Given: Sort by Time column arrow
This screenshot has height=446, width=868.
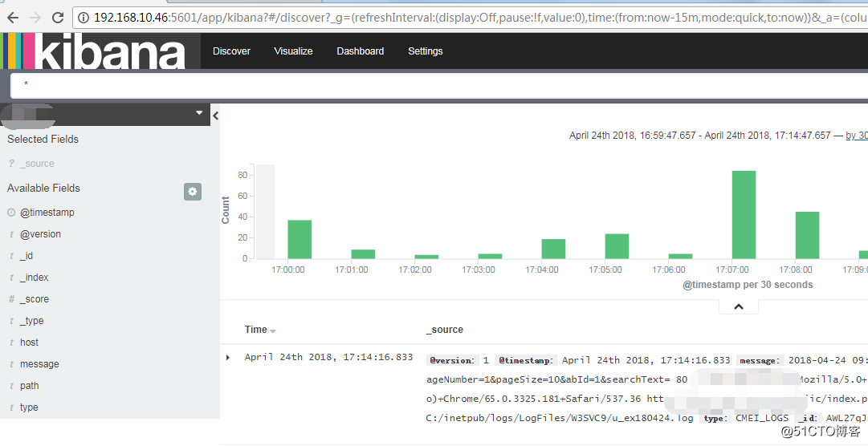Looking at the screenshot, I should click(x=273, y=331).
